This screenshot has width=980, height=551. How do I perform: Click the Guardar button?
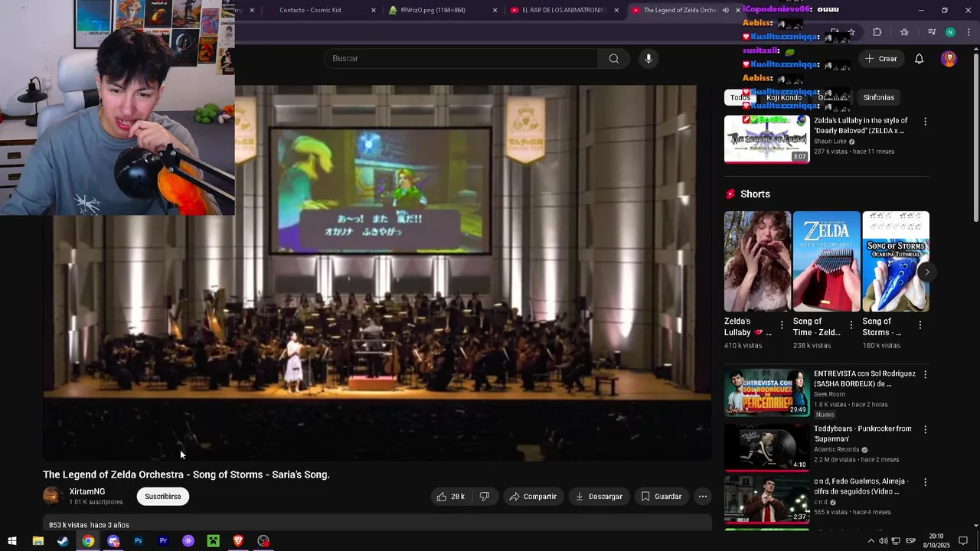pyautogui.click(x=661, y=497)
